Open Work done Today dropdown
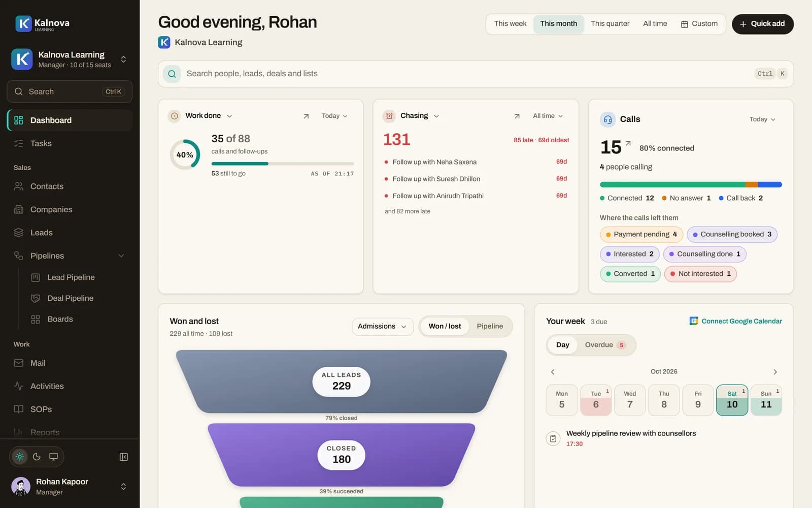The image size is (812, 508). pos(334,116)
